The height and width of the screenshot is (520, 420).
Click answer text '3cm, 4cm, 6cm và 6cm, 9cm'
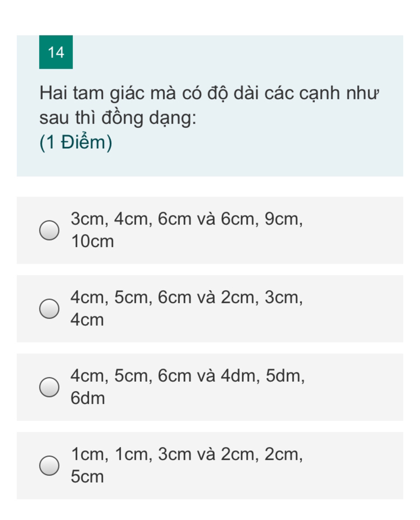click(x=187, y=219)
